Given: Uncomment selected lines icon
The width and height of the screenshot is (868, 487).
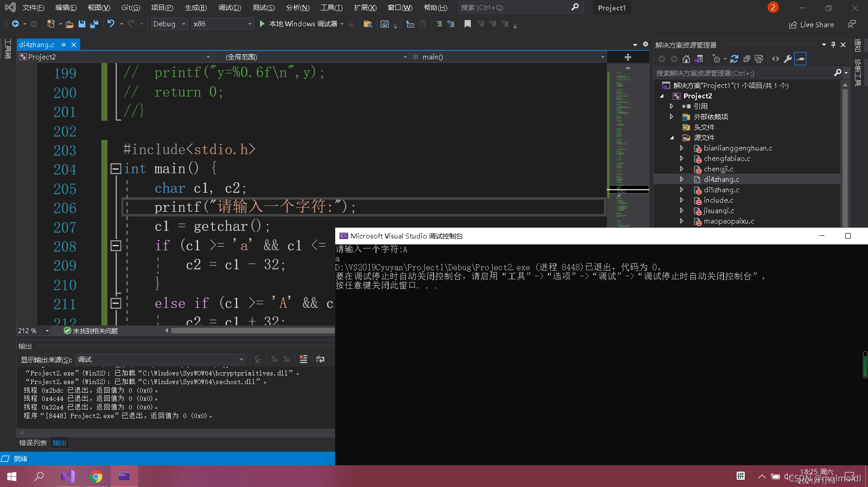Looking at the screenshot, I should (451, 24).
